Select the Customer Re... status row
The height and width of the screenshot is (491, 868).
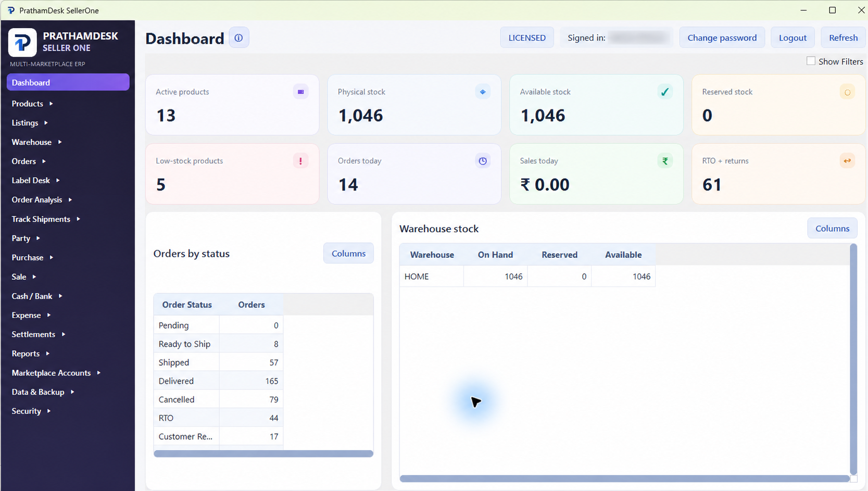point(219,436)
